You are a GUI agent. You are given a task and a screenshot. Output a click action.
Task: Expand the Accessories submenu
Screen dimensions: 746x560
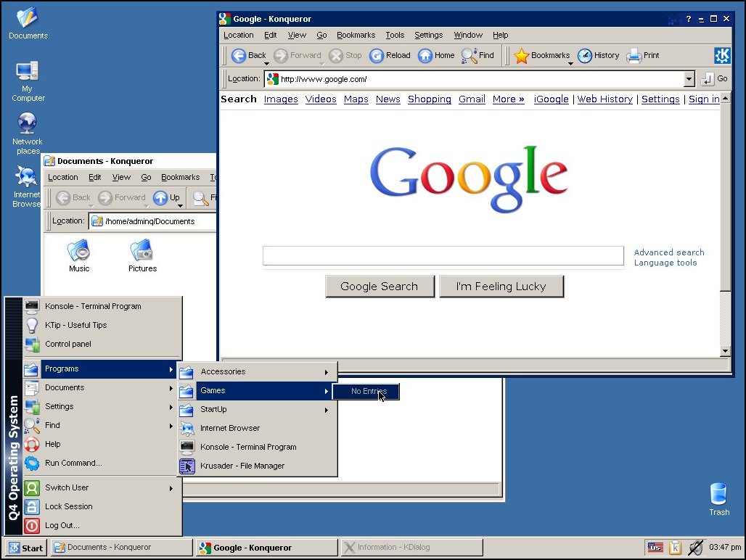tap(257, 371)
